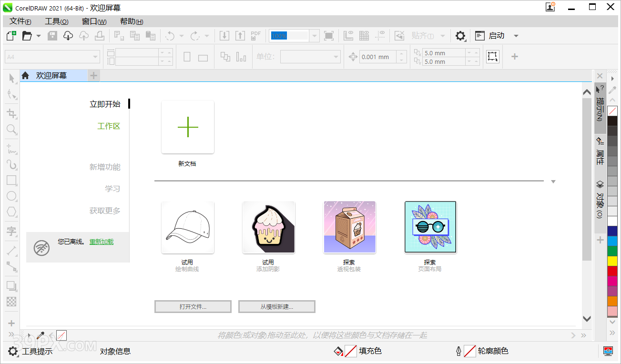The height and width of the screenshot is (364, 621).
Task: Click the treat-as-filled bounding box icon
Action: [493, 57]
